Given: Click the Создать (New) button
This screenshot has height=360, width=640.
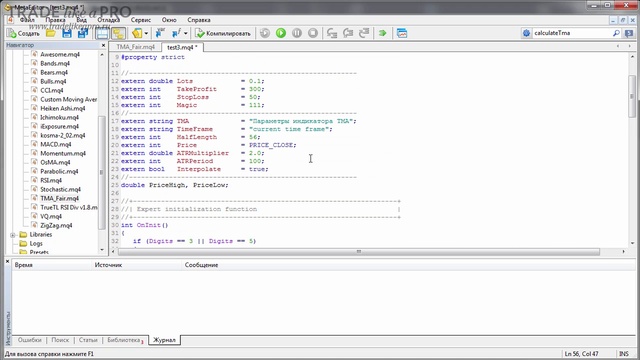Looking at the screenshot, I should pyautogui.click(x=23, y=33).
